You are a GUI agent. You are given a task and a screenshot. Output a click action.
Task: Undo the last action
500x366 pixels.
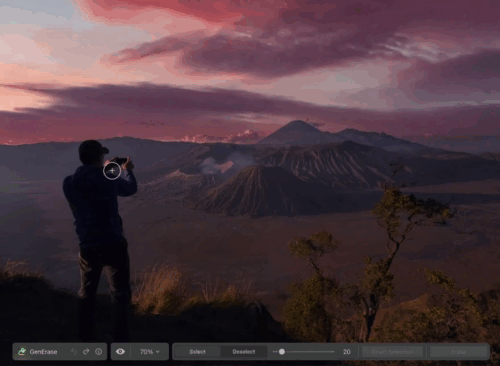tap(74, 352)
